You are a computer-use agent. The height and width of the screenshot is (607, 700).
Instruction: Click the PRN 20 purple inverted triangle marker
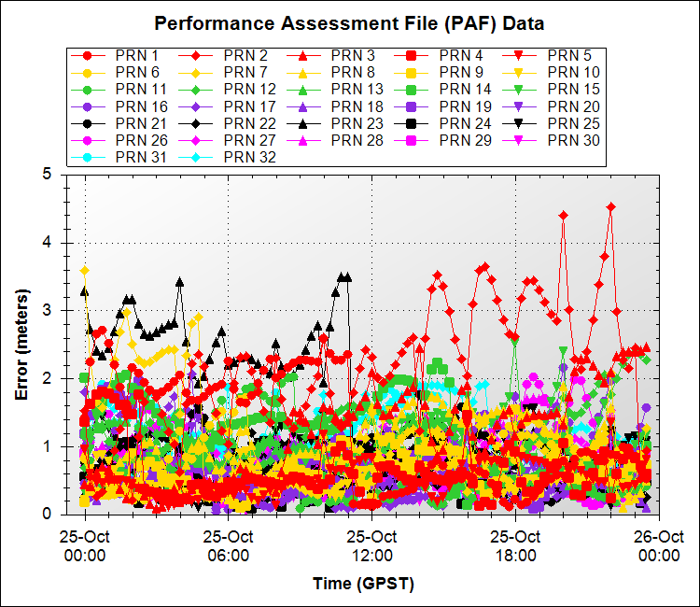pyautogui.click(x=519, y=106)
